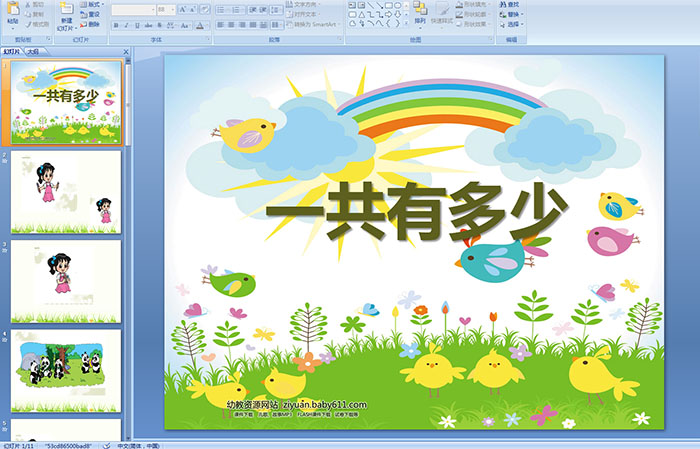
Task: Choose the right arrow block shape
Action: click(x=389, y=15)
